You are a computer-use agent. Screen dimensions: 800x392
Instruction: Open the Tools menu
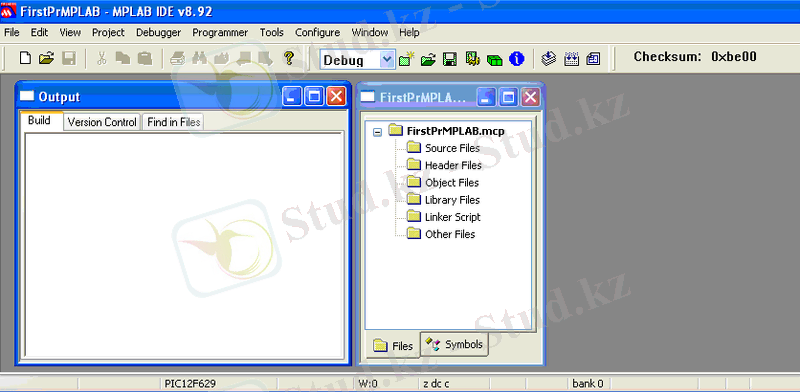point(271,33)
